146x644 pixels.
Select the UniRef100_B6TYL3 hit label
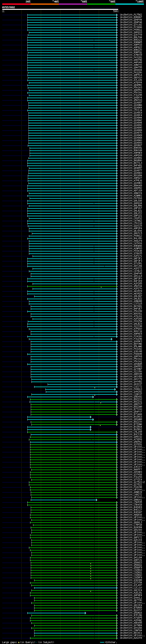click(x=131, y=163)
